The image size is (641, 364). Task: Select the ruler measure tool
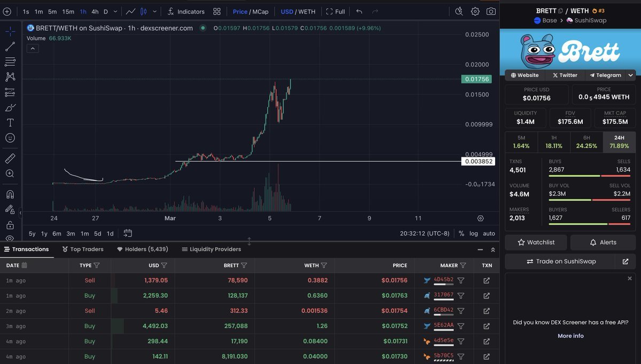(x=10, y=159)
